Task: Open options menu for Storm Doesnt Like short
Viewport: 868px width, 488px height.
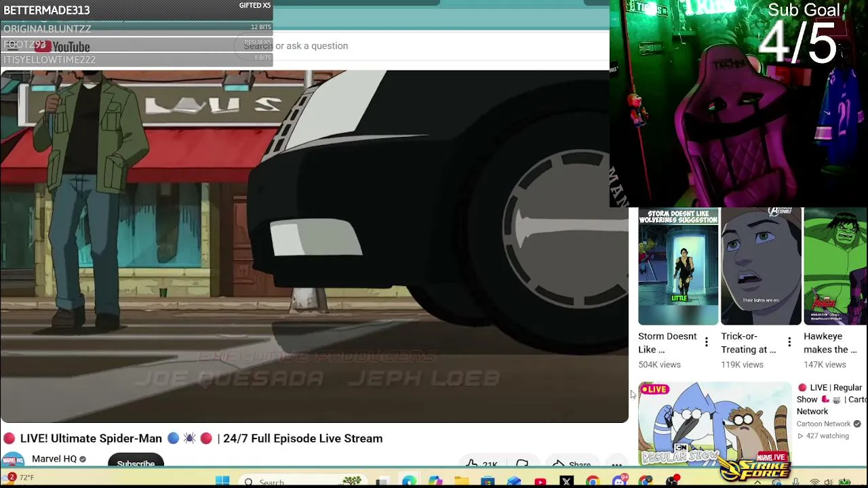Action: click(x=707, y=342)
